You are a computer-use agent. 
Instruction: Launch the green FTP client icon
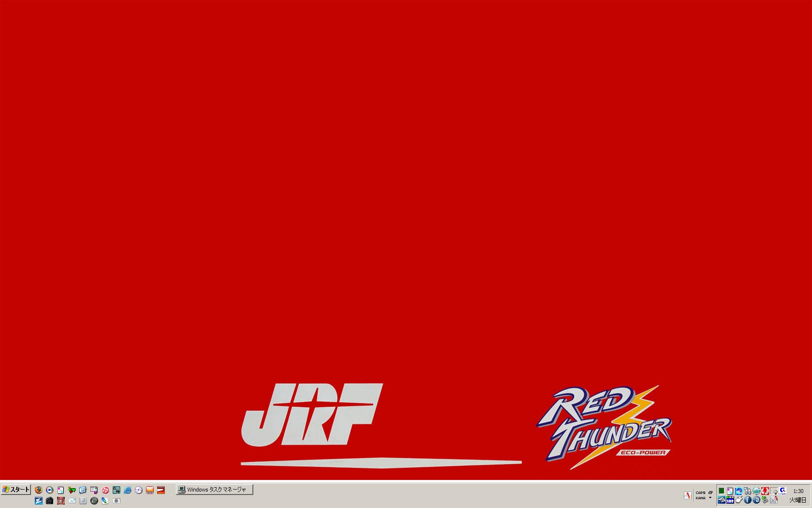(72, 490)
